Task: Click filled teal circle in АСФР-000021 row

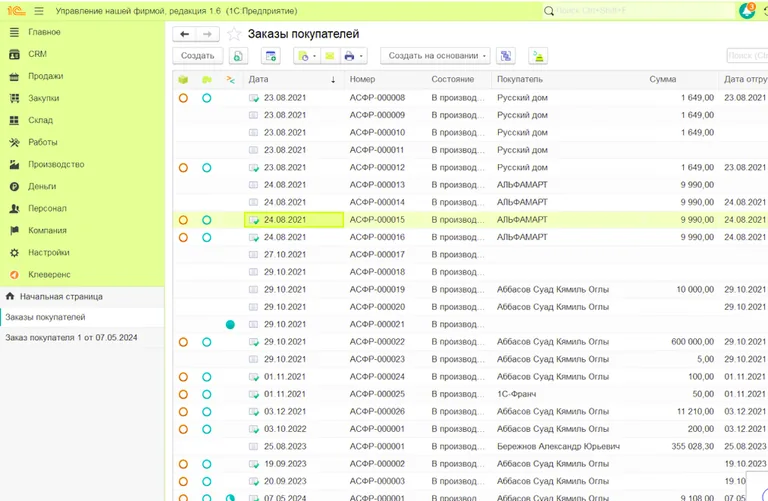Action: pos(230,325)
